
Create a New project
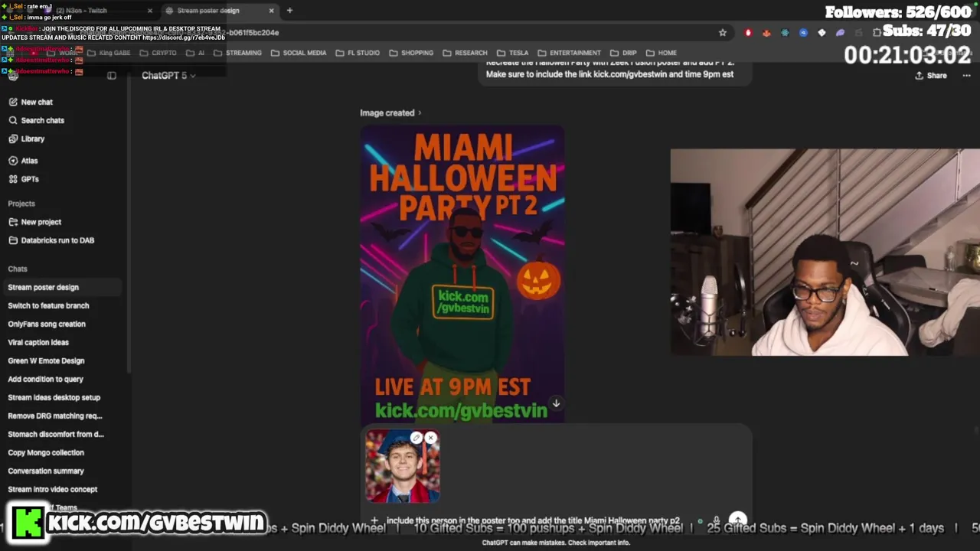pos(34,222)
